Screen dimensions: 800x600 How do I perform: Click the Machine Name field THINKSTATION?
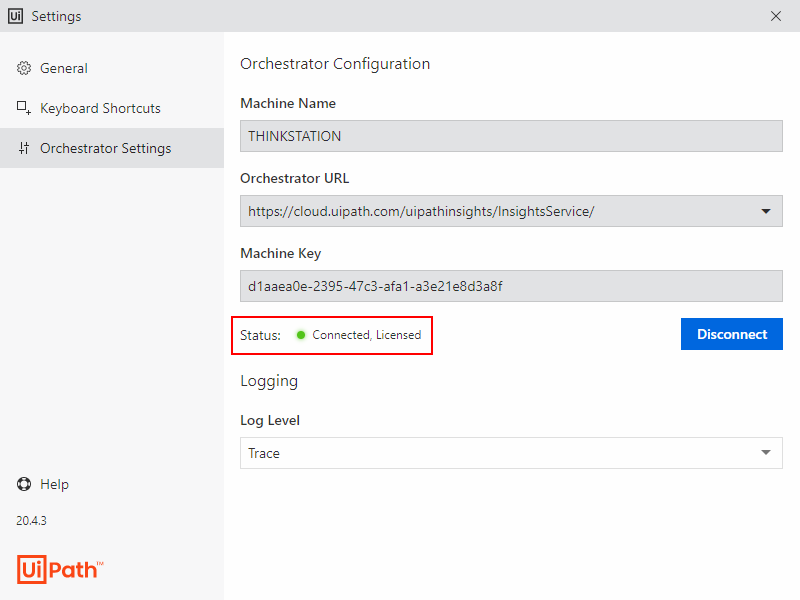tap(511, 136)
